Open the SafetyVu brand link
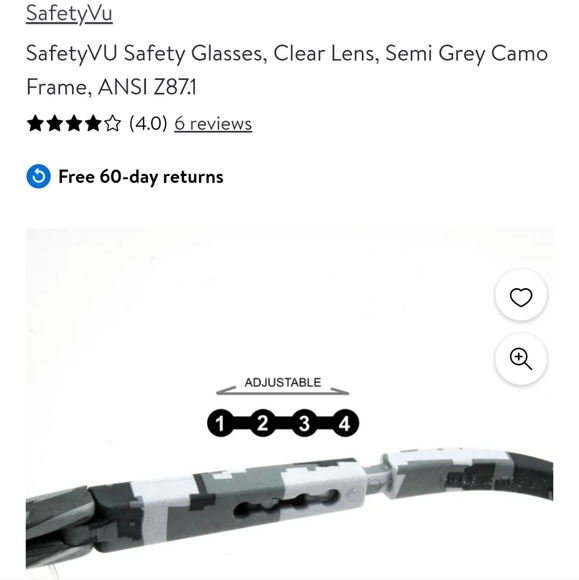The width and height of the screenshot is (579, 580). (x=69, y=13)
